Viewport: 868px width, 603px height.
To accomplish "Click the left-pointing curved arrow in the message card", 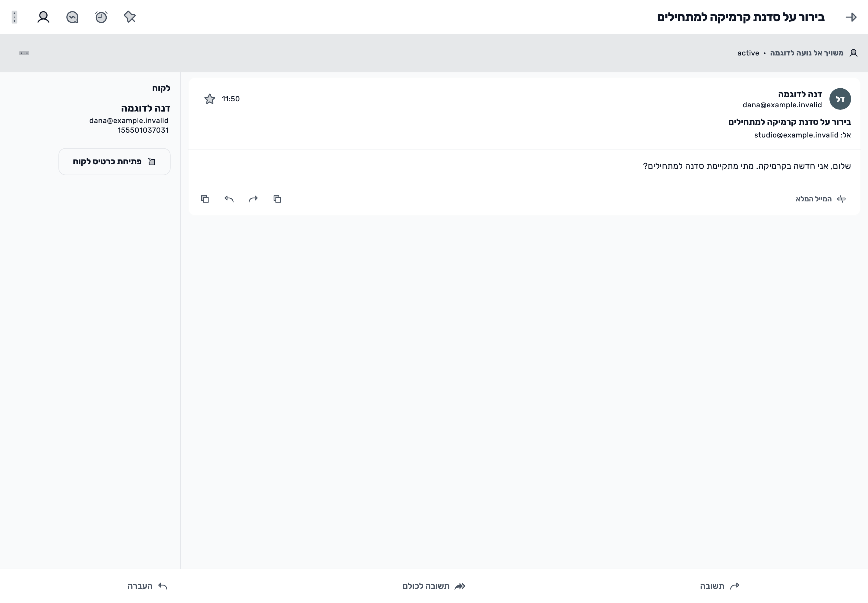I will click(229, 199).
